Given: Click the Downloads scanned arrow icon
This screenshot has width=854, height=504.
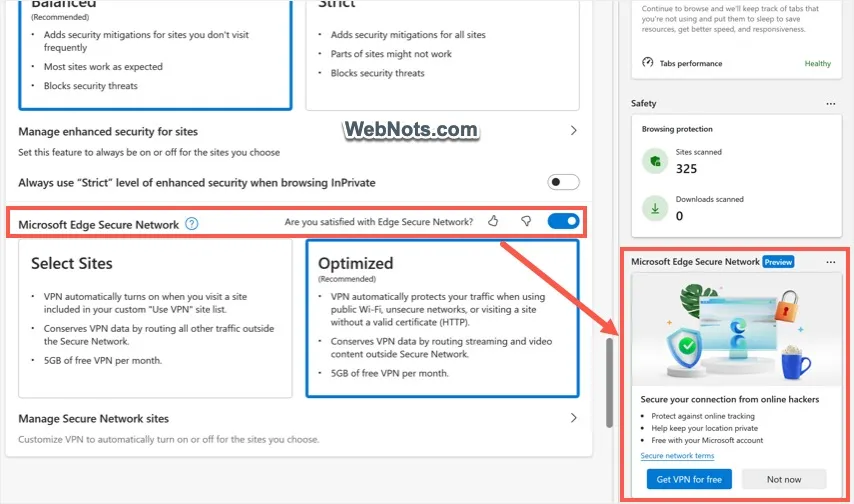Looking at the screenshot, I should (655, 209).
